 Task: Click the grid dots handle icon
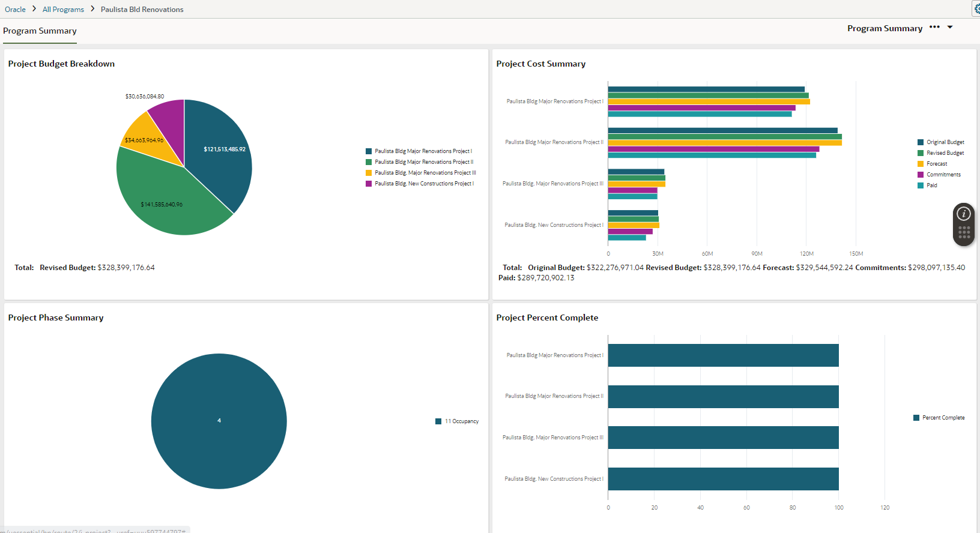964,232
